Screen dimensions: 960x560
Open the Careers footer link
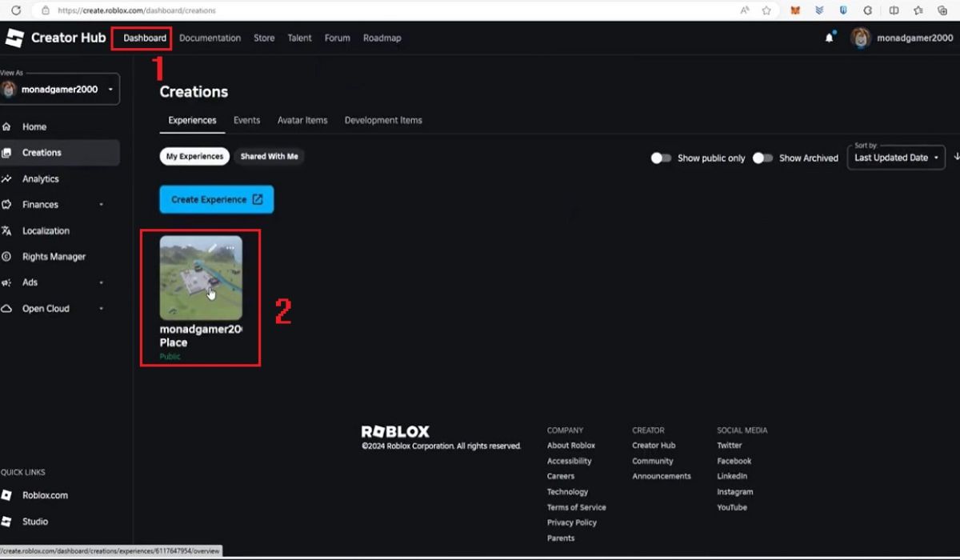coord(561,476)
